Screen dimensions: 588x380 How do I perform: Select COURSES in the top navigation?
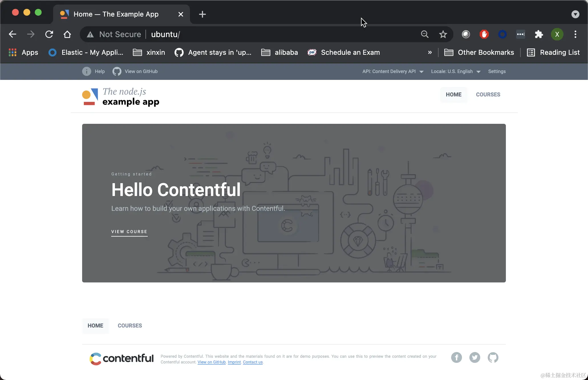488,94
